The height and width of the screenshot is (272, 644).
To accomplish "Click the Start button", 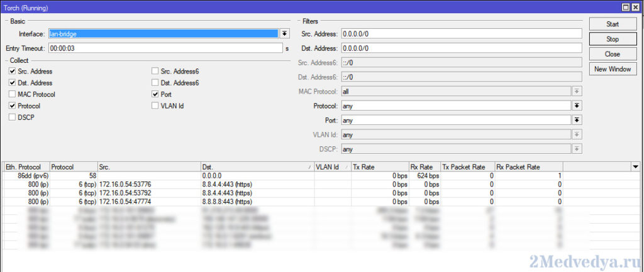I will 612,24.
